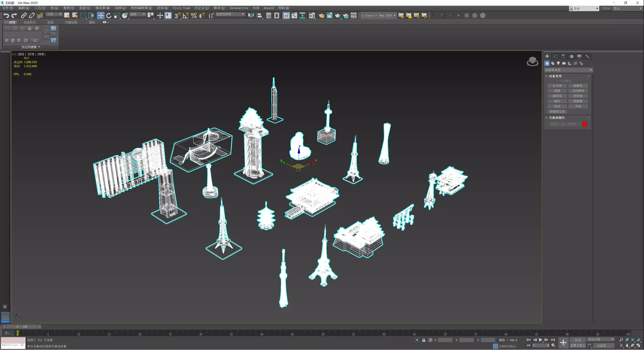Image resolution: width=644 pixels, height=350 pixels.
Task: Click the Redo arrow icon
Action: coord(14,15)
